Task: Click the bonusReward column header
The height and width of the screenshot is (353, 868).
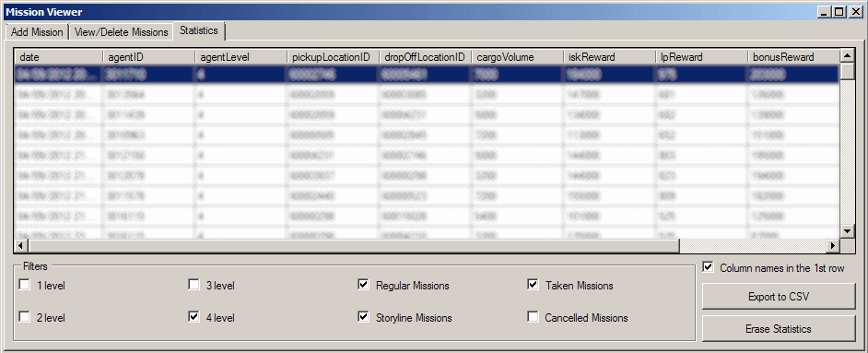Action: [x=793, y=57]
